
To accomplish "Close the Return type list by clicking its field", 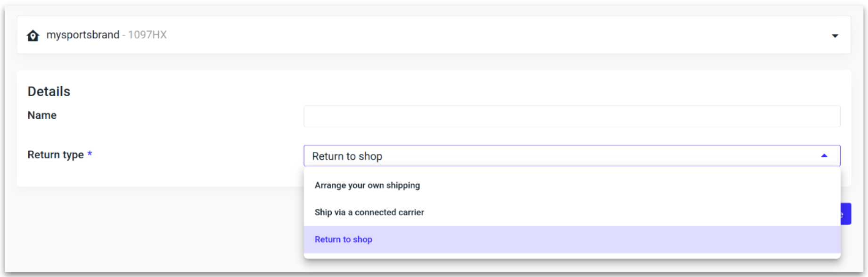I will point(518,155).
